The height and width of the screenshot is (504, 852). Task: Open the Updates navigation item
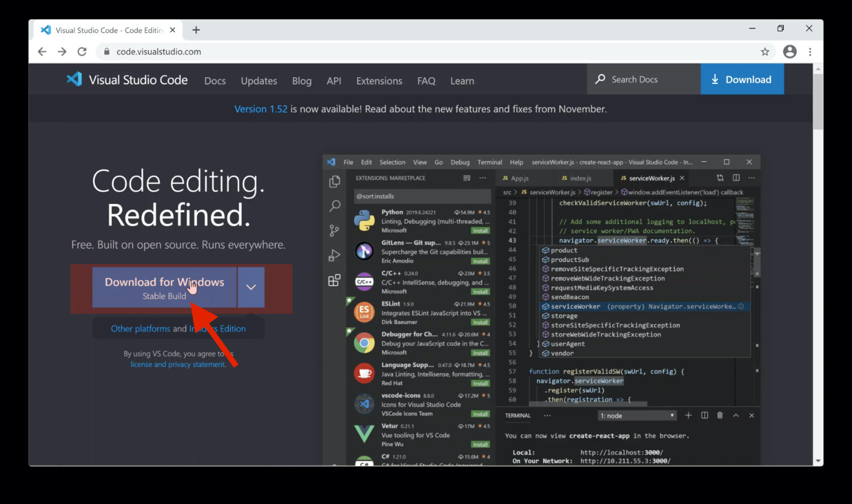pyautogui.click(x=259, y=81)
